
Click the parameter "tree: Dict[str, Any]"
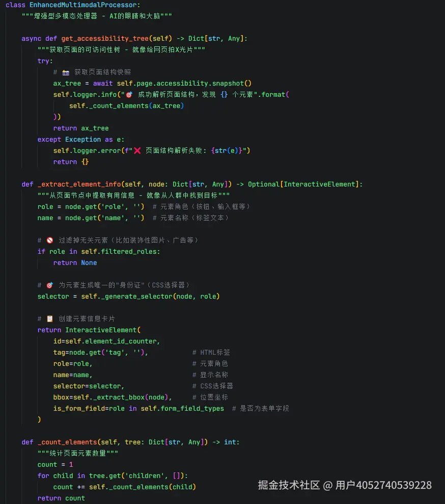[164, 442]
